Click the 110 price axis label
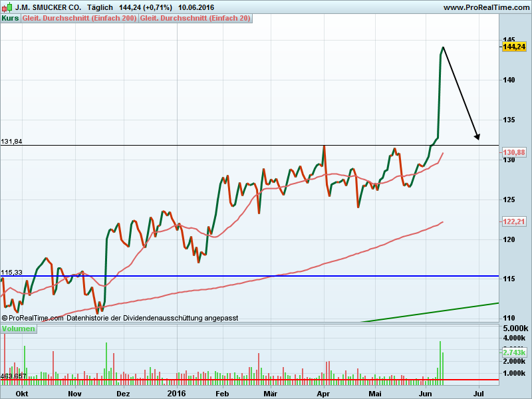The height and width of the screenshot is (399, 532). click(509, 319)
